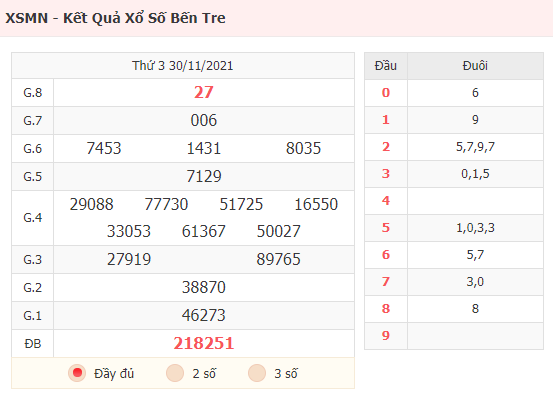This screenshot has width=553, height=397.
Task: Click head digit 0 in Đầu column
Action: coord(386,93)
